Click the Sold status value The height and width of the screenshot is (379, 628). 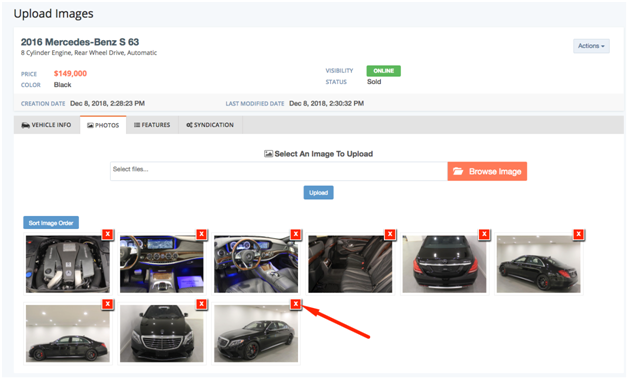tap(374, 82)
